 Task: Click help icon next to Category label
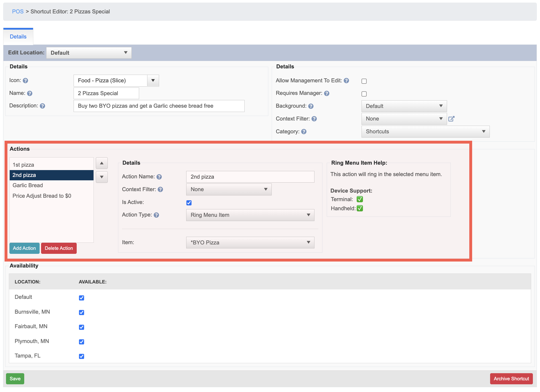point(304,132)
